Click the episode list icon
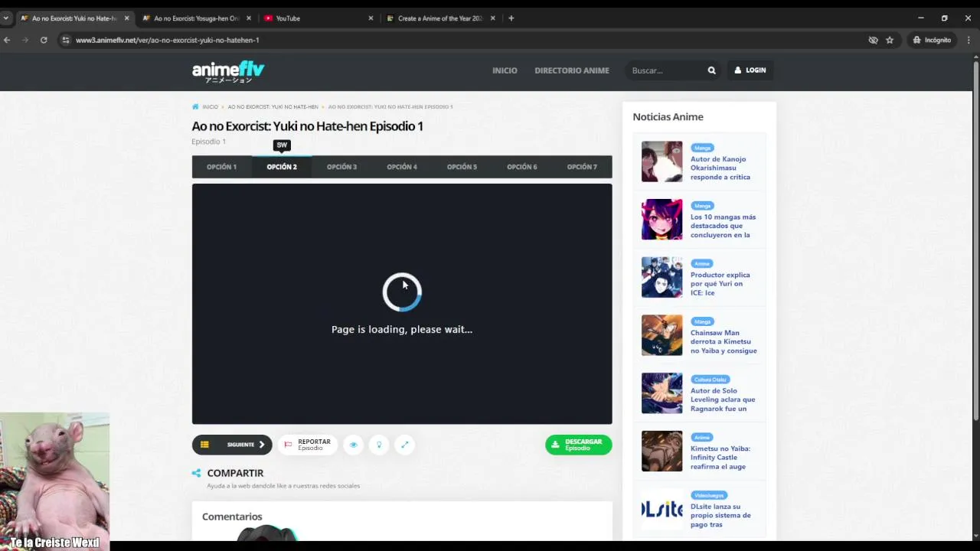Image resolution: width=980 pixels, height=551 pixels. pos(204,445)
